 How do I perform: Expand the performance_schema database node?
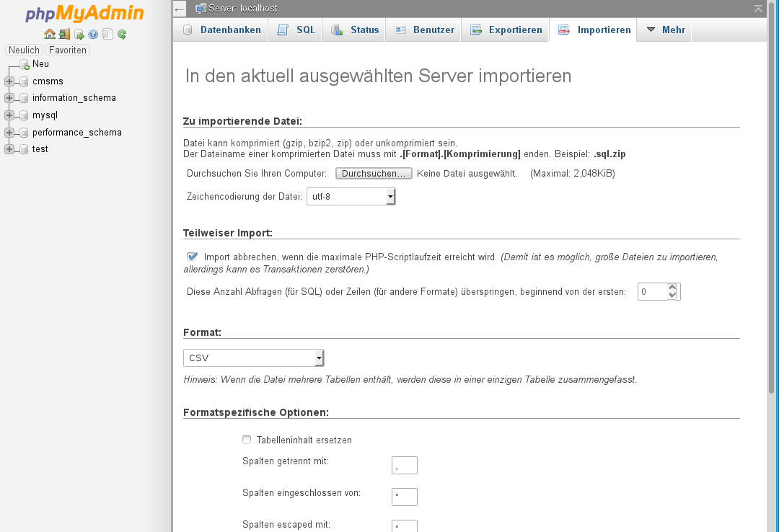tap(9, 133)
